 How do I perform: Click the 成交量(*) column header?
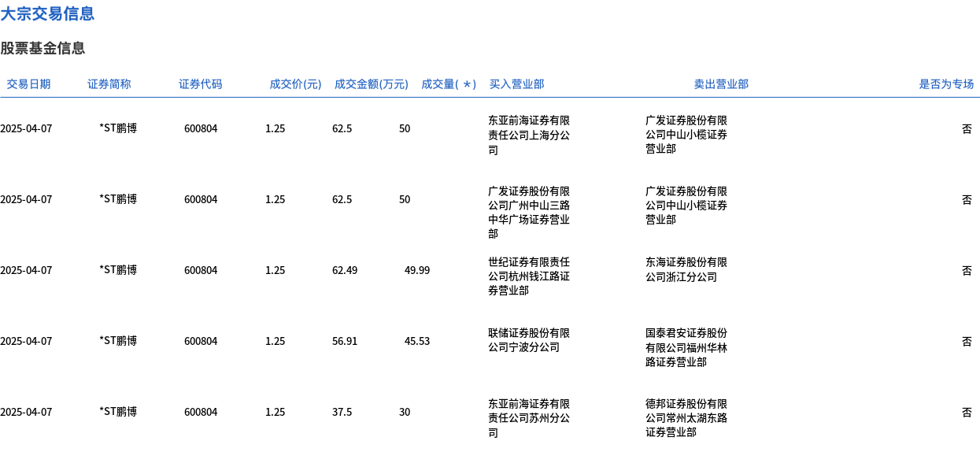(449, 84)
